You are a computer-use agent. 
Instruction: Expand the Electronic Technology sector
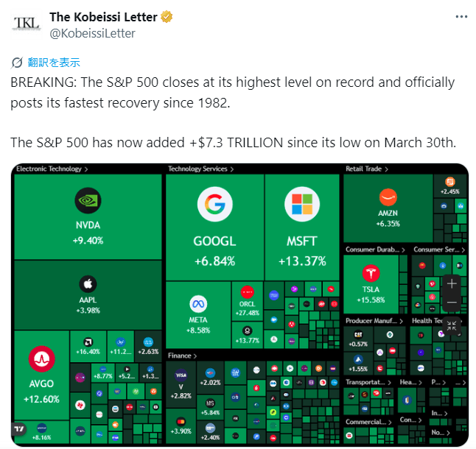52,169
